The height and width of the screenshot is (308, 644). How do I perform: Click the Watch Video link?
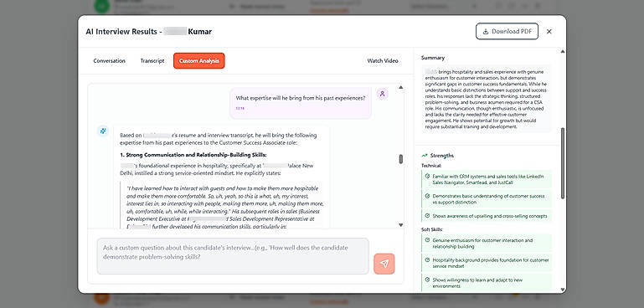[383, 61]
